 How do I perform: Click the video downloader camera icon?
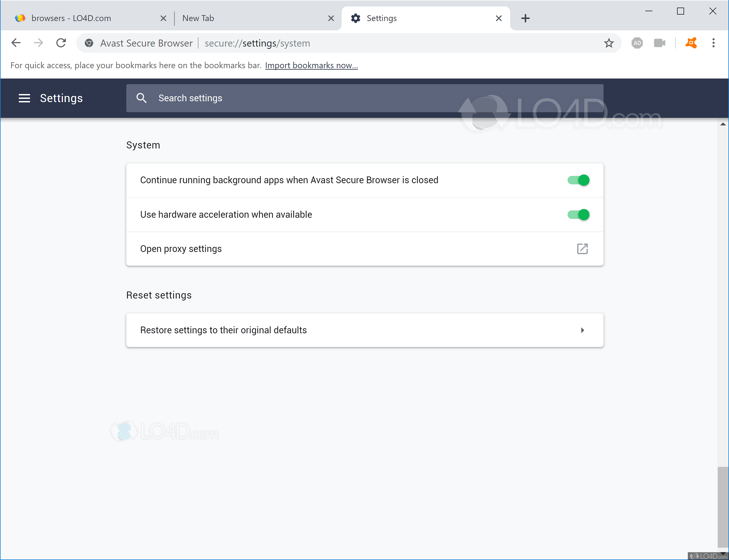click(x=659, y=43)
